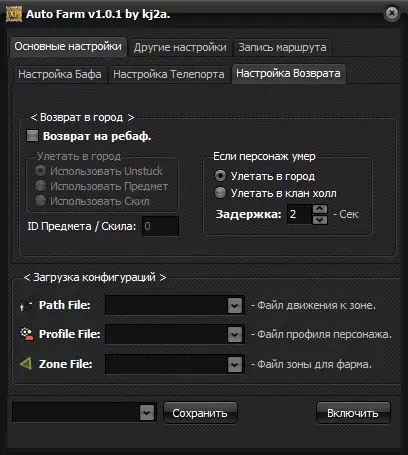
Task: Click the ID Предмета / Скила input field
Action: point(160,226)
